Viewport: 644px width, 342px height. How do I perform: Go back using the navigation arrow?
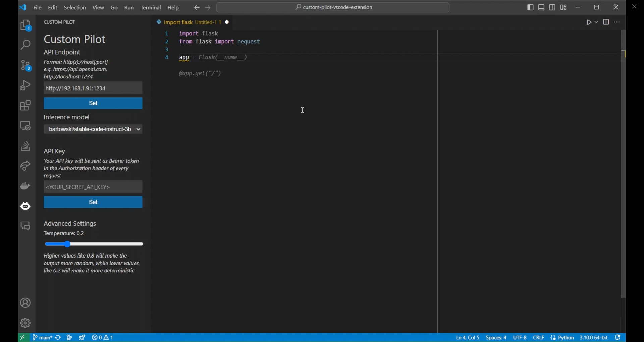pos(197,8)
